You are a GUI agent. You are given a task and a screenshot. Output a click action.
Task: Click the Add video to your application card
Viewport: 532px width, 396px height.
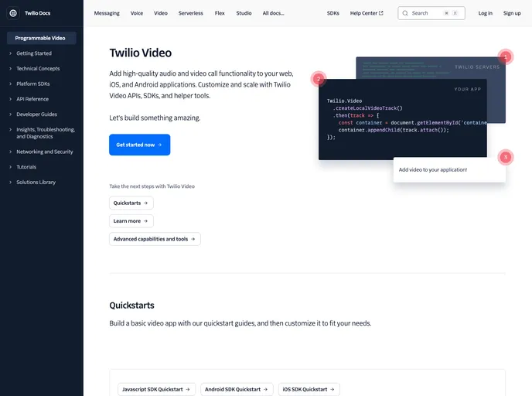449,169
